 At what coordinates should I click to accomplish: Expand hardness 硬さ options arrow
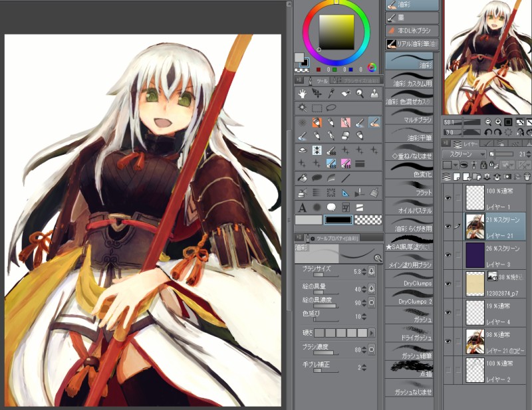[372, 333]
